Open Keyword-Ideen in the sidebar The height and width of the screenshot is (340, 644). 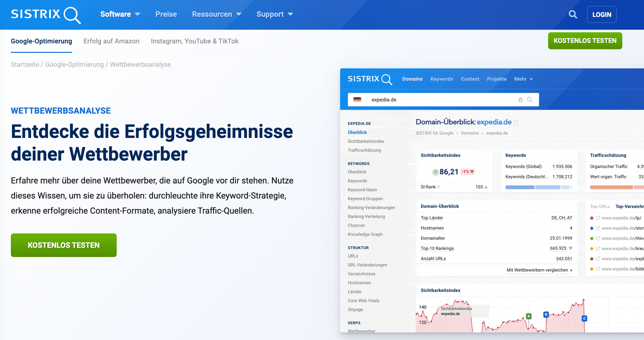pos(362,190)
